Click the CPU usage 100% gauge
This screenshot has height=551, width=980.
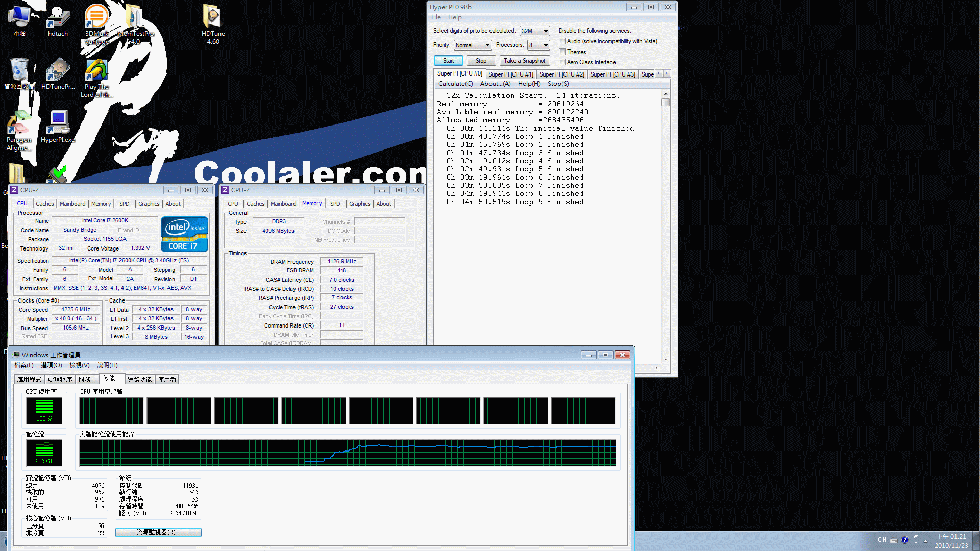click(x=44, y=410)
